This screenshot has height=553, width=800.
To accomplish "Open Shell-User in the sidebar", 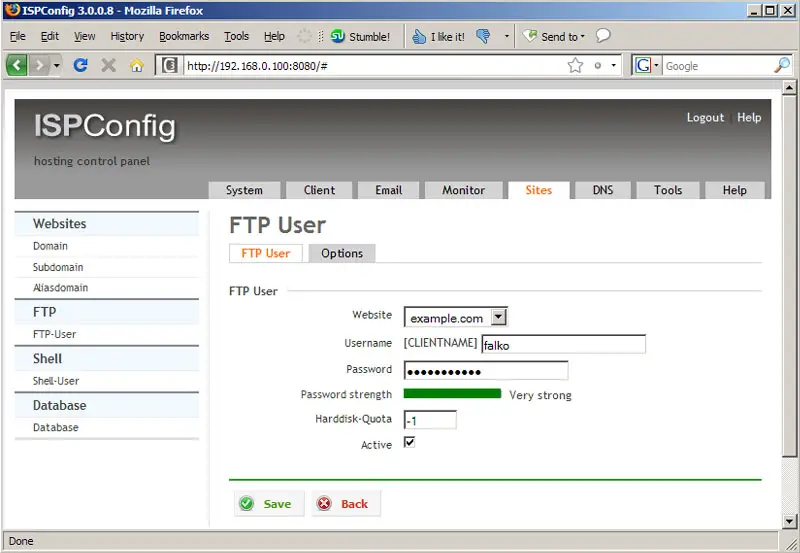I will pyautogui.click(x=56, y=381).
